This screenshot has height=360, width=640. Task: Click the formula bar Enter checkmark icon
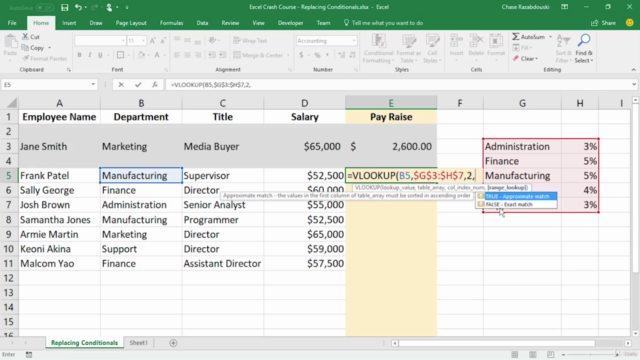138,84
